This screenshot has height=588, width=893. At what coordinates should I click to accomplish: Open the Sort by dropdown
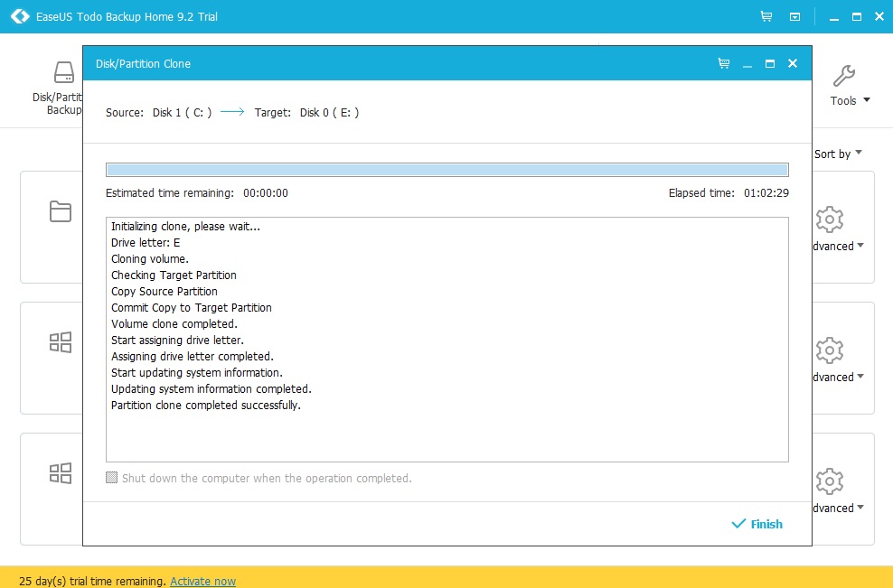tap(838, 154)
